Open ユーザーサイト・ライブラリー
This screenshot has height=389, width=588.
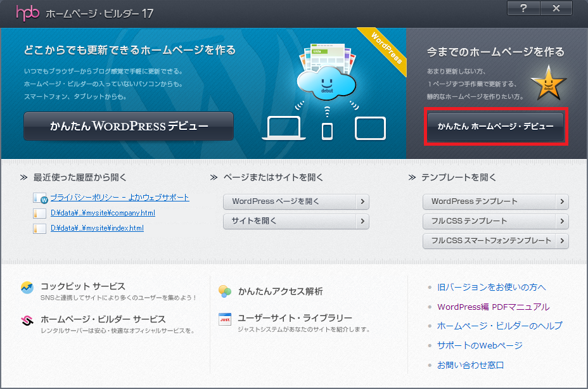point(295,318)
